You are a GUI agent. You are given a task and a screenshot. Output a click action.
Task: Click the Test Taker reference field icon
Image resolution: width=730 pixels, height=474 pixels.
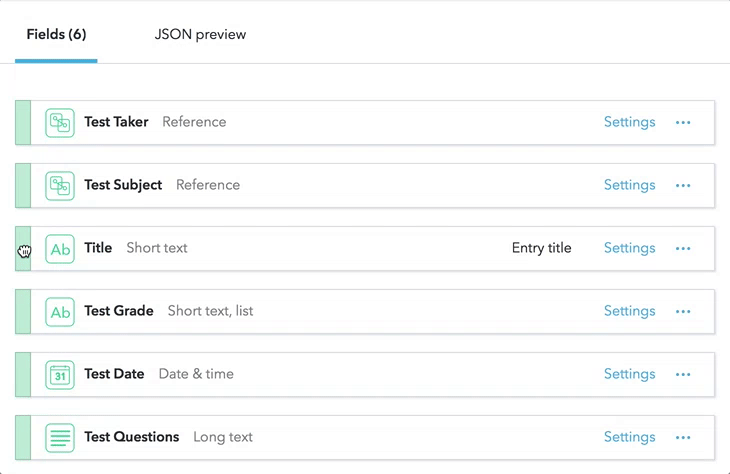pos(60,122)
